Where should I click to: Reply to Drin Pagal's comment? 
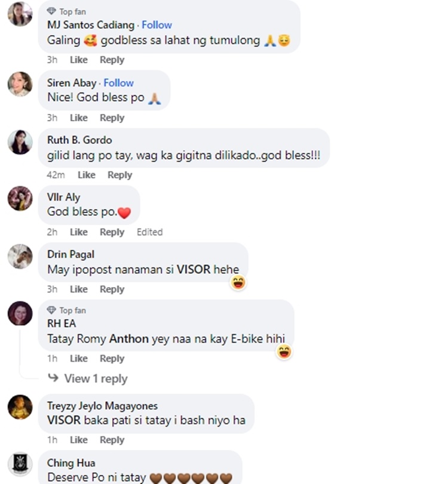coord(112,289)
